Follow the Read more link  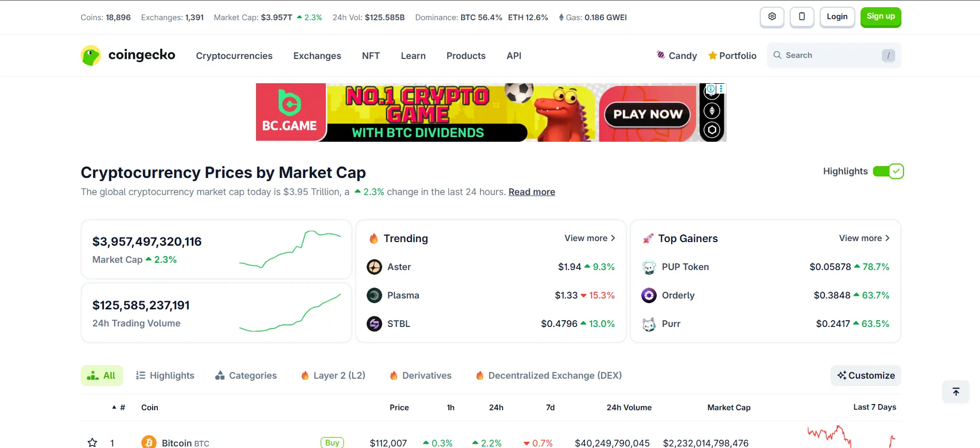[x=532, y=192]
